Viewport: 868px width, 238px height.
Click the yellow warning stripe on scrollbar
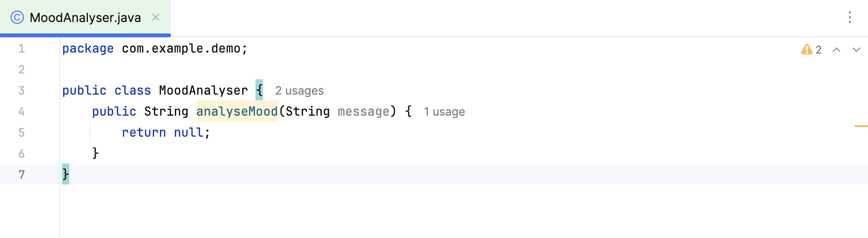coord(861,126)
